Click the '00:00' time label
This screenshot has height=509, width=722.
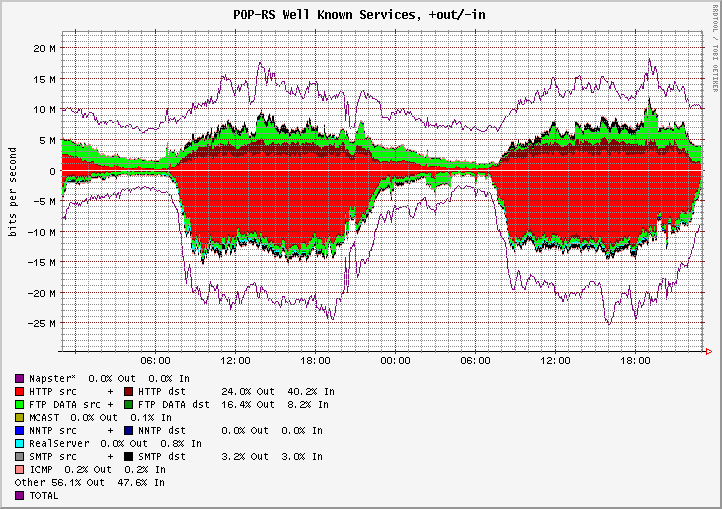(x=395, y=360)
